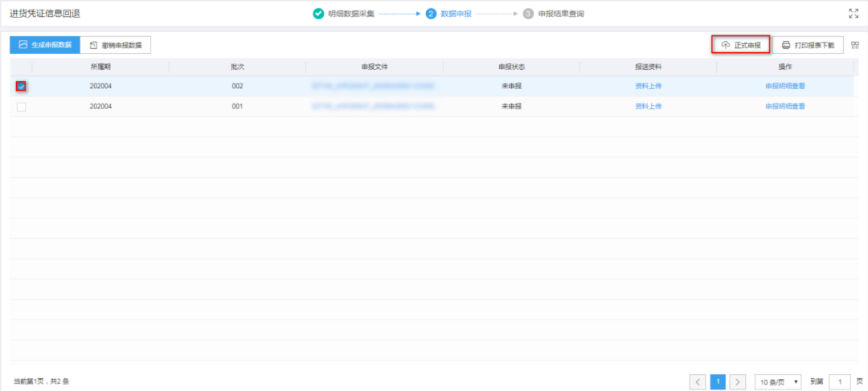Click 生成申报数据 button

tap(45, 45)
